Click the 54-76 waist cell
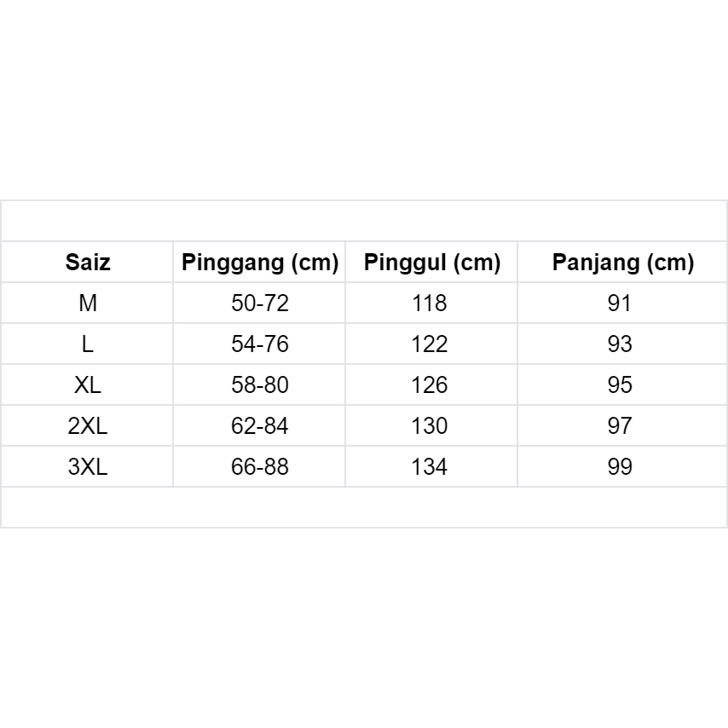The height and width of the screenshot is (728, 728). click(x=260, y=344)
